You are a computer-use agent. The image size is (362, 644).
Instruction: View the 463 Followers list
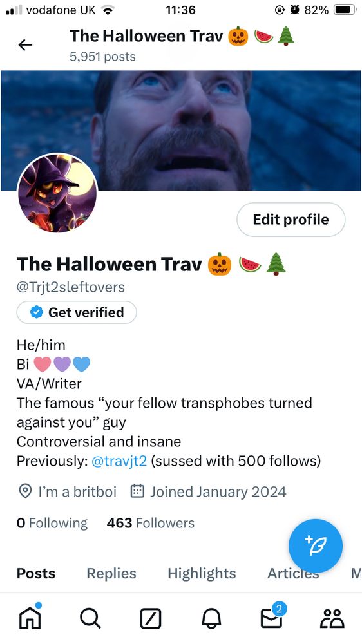pos(150,523)
